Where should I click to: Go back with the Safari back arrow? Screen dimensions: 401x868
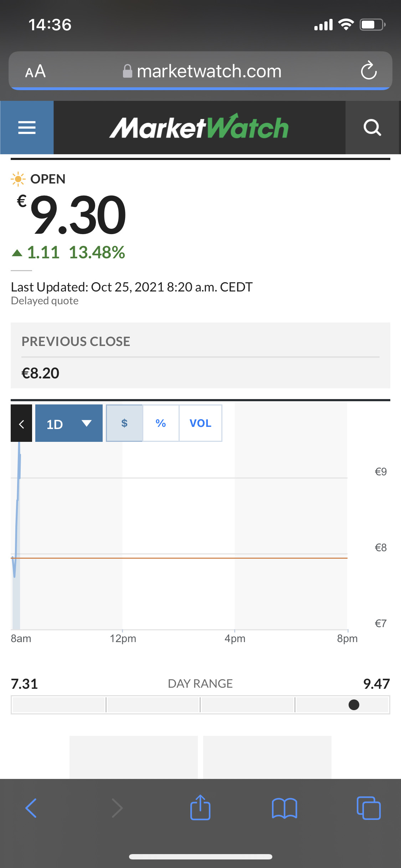click(x=31, y=808)
